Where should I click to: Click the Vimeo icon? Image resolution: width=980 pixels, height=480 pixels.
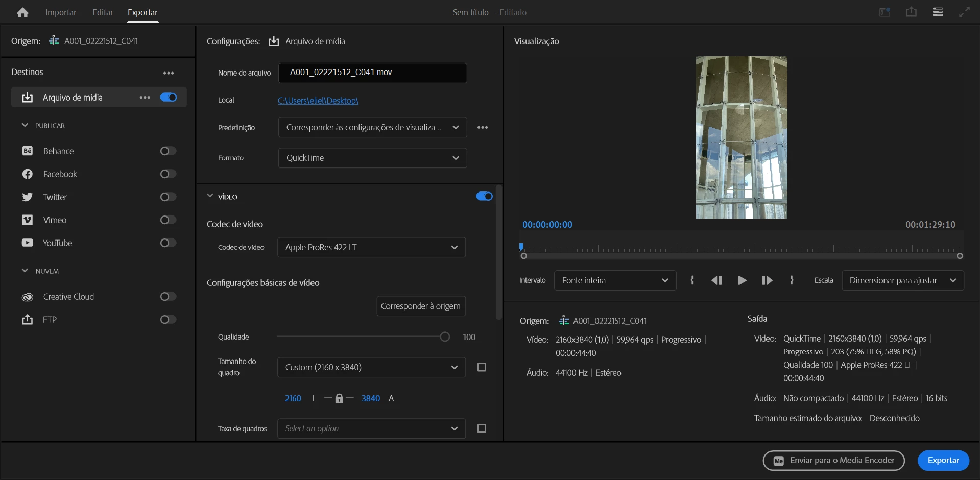click(28, 220)
